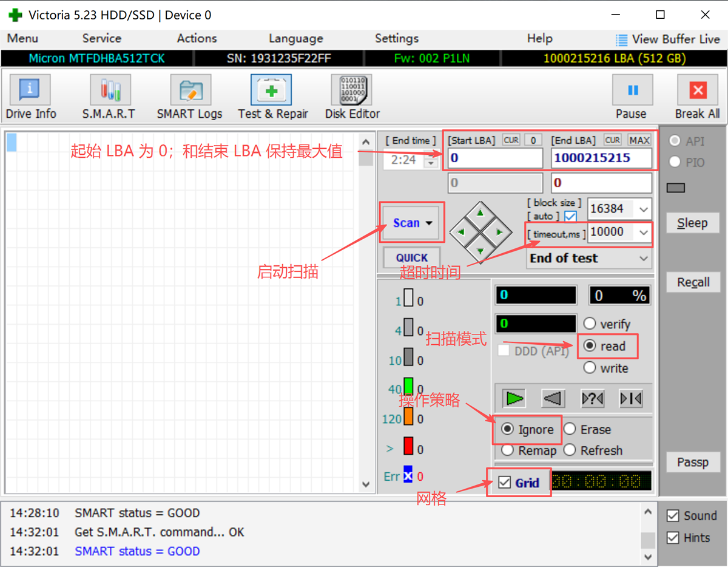Click the log panel scrollbar up arrow
Image resolution: width=728 pixels, height=567 pixels.
(648, 511)
